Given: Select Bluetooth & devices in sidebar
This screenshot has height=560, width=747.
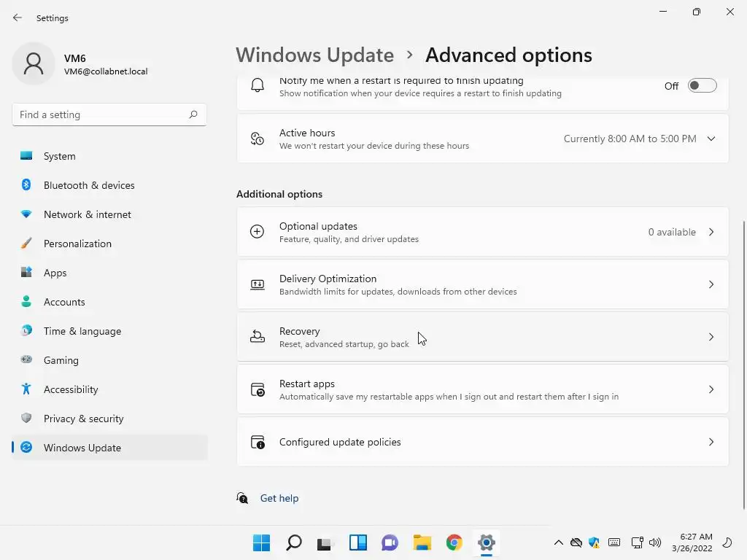Looking at the screenshot, I should [x=109, y=185].
